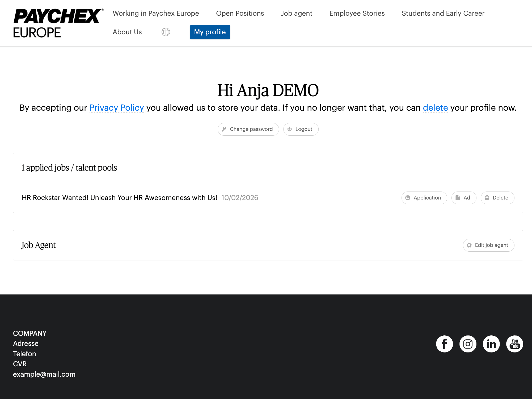Open the LinkedIn social icon in footer
This screenshot has height=399, width=532.
click(x=491, y=344)
